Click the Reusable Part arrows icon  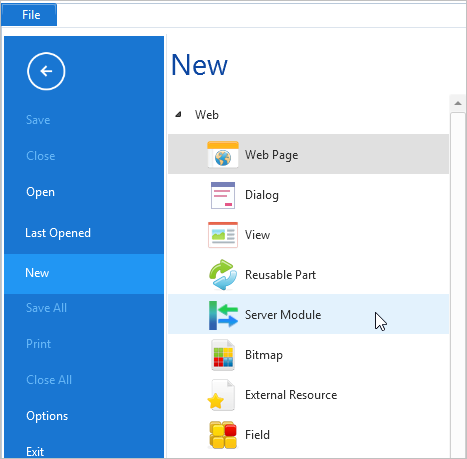[223, 275]
